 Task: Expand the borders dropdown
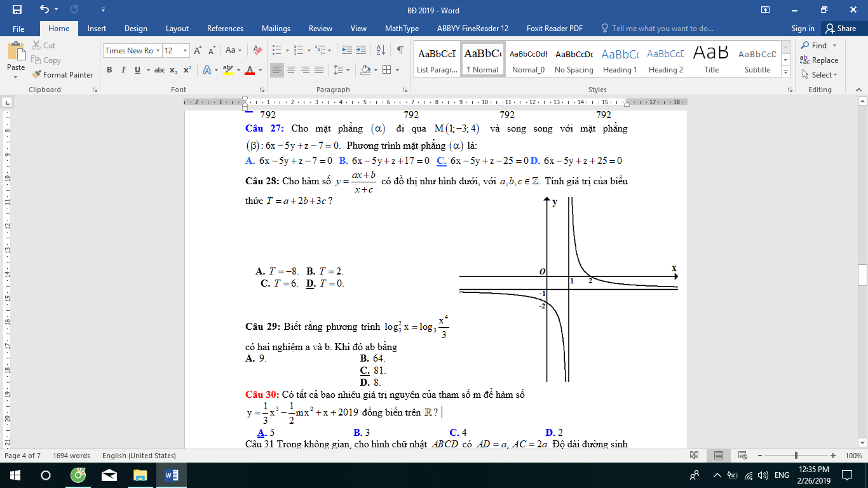pos(397,70)
